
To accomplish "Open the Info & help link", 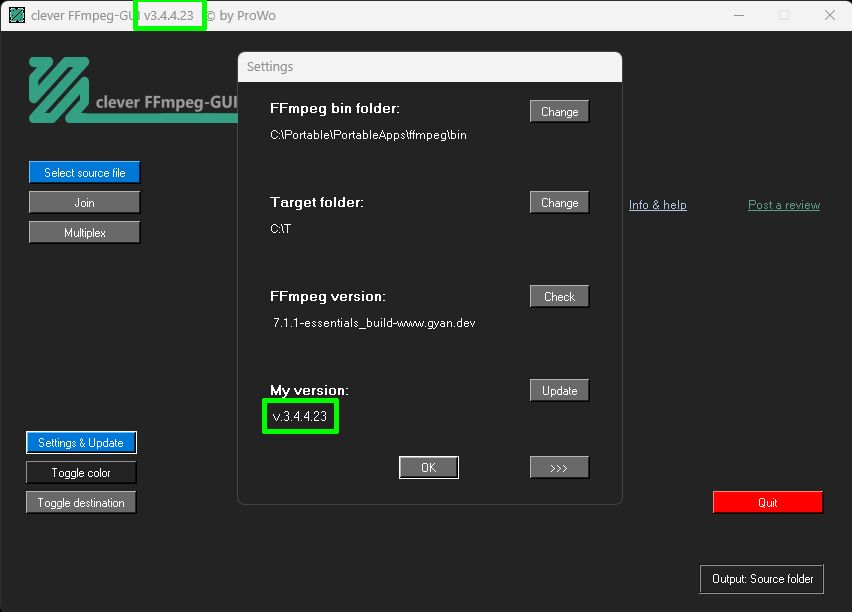I will tap(657, 205).
